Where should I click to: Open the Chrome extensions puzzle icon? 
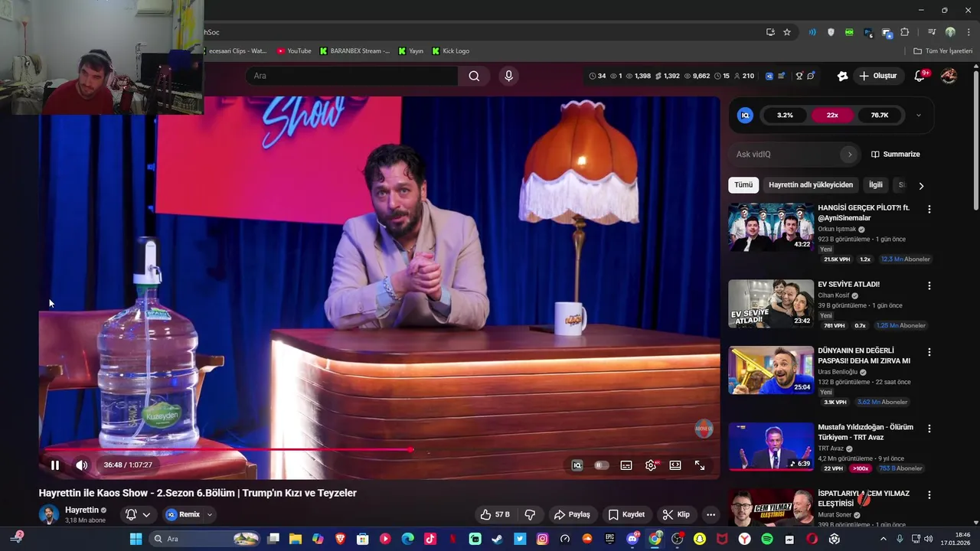coord(905,32)
